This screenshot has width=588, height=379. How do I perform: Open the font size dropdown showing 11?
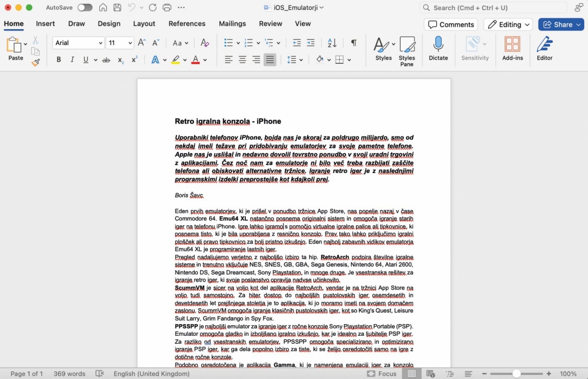click(x=120, y=43)
